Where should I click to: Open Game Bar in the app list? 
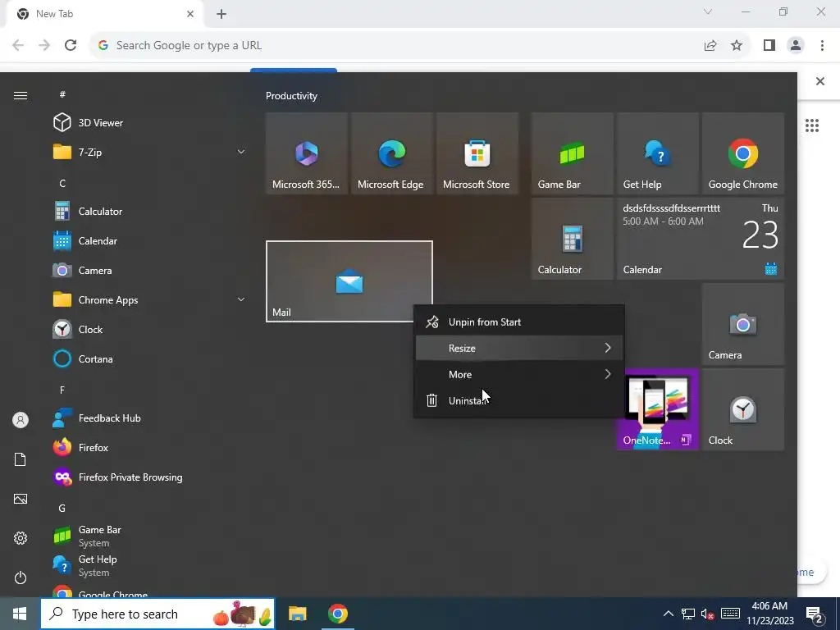point(150,536)
